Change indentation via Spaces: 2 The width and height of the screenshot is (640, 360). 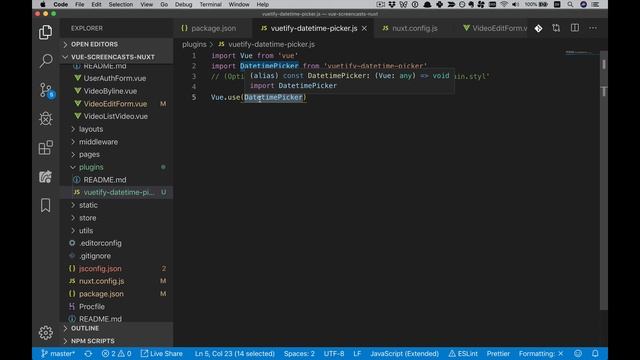[299, 353]
